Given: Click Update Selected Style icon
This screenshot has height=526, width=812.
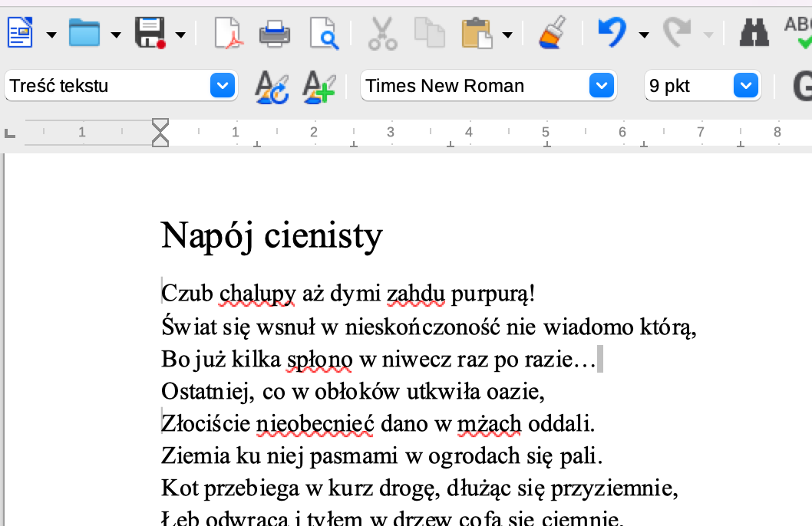Looking at the screenshot, I should (272, 87).
